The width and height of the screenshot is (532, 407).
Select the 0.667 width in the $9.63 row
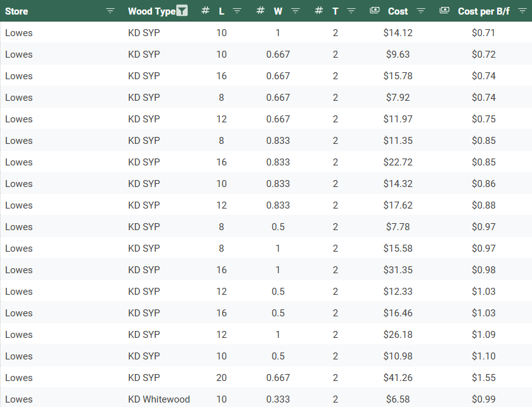[x=278, y=55]
